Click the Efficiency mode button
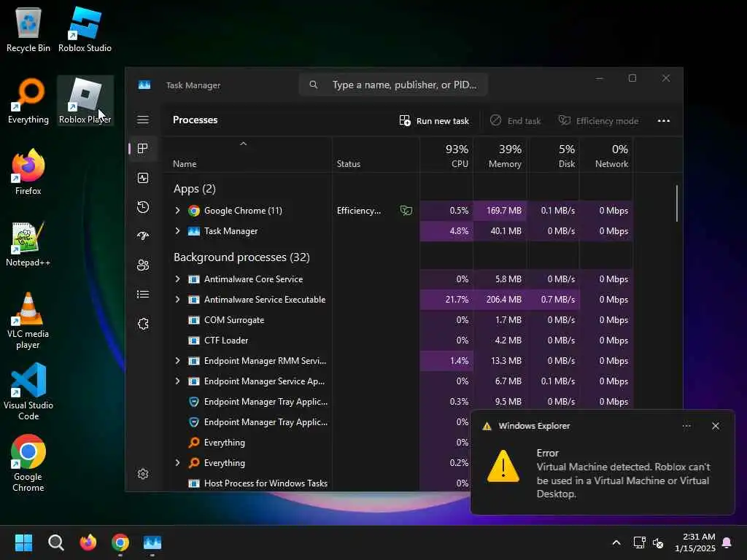The image size is (747, 560). 598,121
